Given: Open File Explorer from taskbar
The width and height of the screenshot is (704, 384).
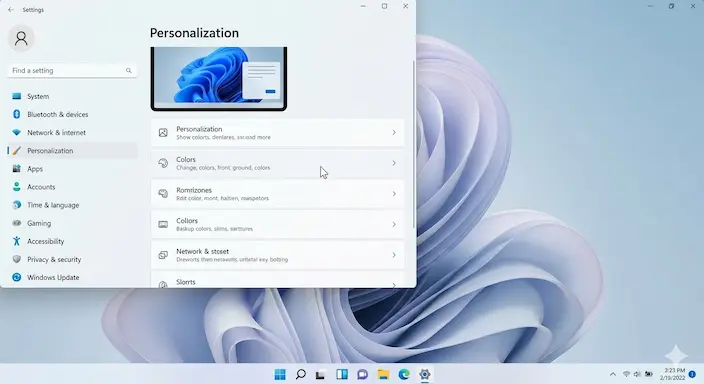Looking at the screenshot, I should (383, 374).
